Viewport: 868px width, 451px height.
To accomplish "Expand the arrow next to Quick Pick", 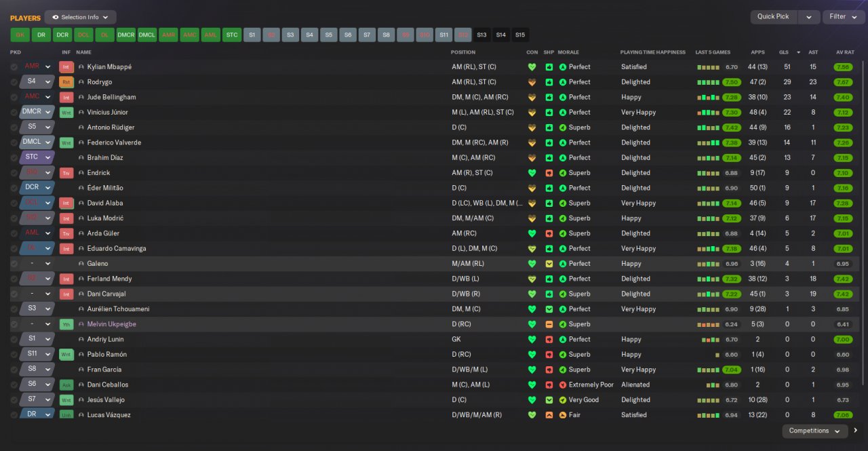I will pyautogui.click(x=809, y=17).
